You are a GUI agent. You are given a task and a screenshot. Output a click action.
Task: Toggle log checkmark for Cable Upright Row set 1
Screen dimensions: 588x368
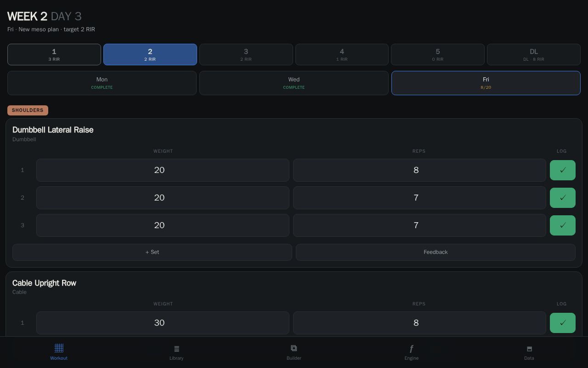click(x=563, y=323)
